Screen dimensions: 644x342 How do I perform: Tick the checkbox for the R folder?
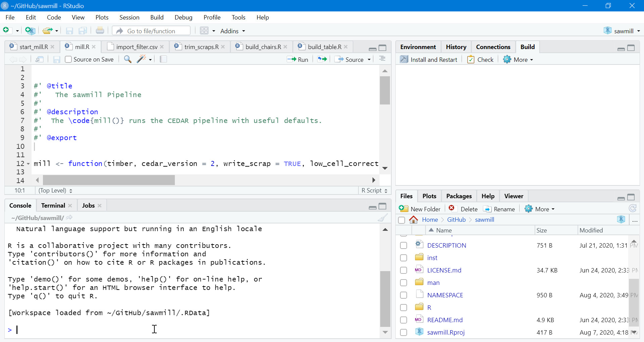404,308
